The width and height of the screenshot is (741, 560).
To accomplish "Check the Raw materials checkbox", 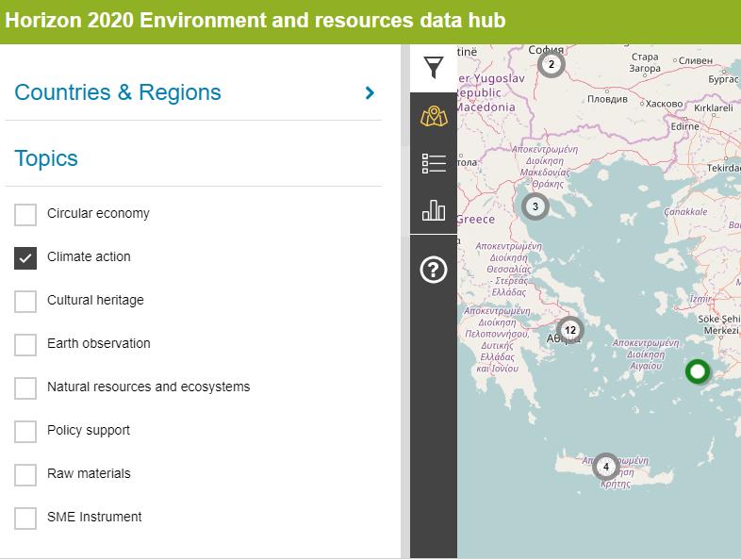I will pos(25,475).
